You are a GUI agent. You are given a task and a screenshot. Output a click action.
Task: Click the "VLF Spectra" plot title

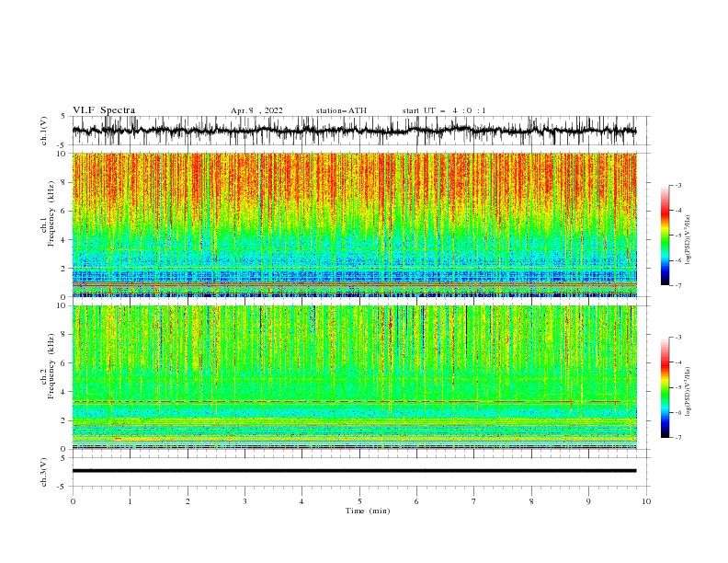104,110
